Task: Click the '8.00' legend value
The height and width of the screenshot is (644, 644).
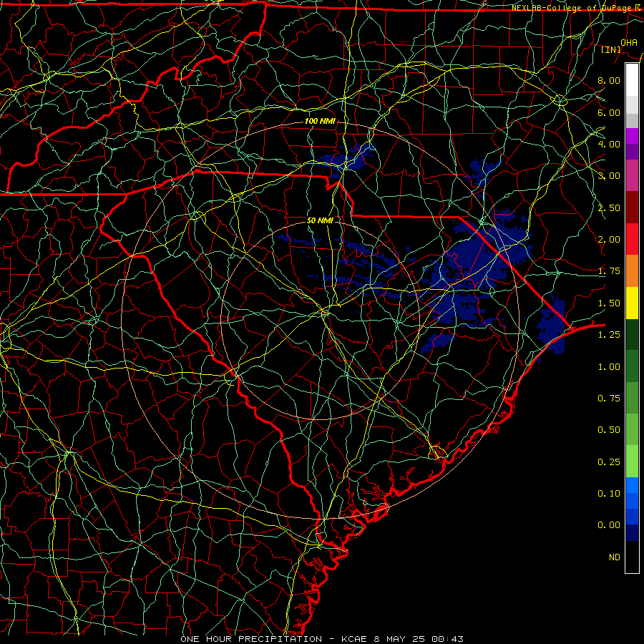Action: (x=609, y=80)
